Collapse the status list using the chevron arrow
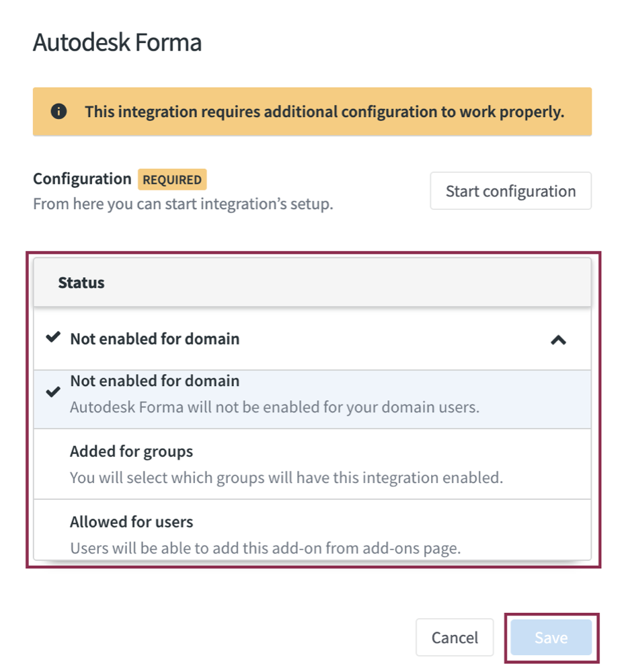 click(x=557, y=340)
